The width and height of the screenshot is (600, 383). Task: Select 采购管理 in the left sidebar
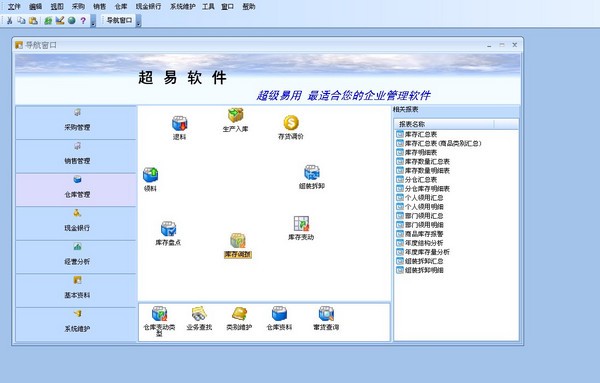pos(76,122)
